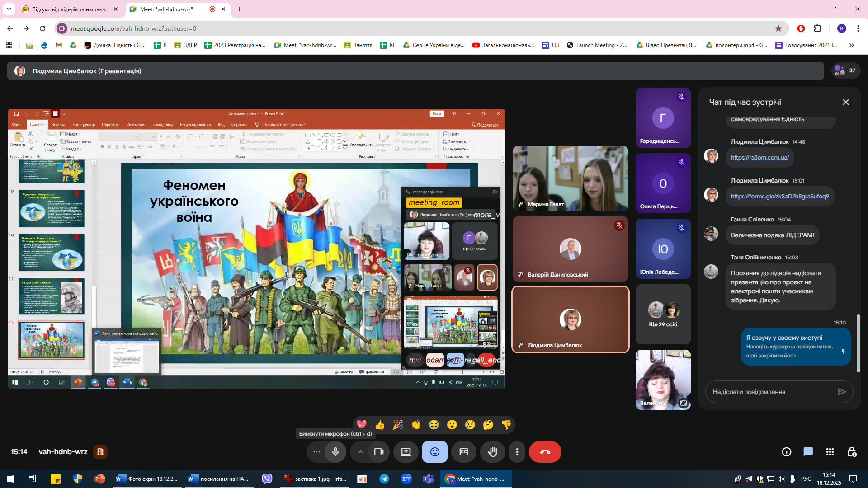Toggle the emoji reactions bar
868x488 pixels.
tap(434, 452)
